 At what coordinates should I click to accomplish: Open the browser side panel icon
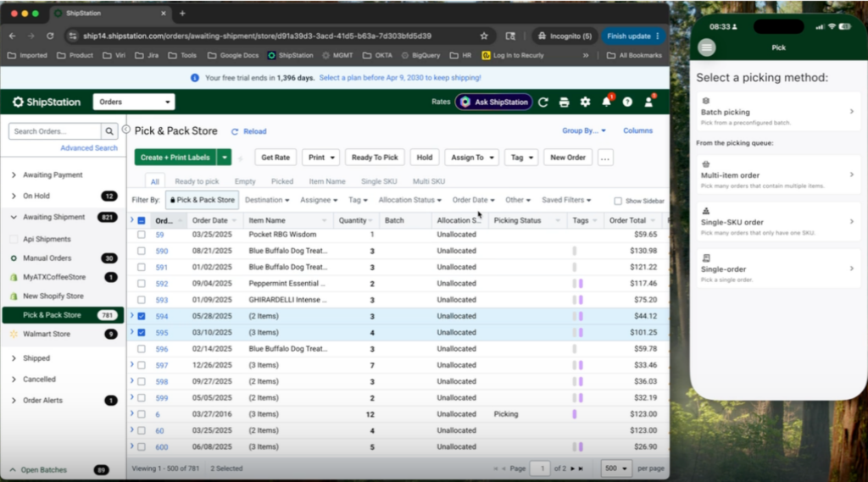(510, 36)
